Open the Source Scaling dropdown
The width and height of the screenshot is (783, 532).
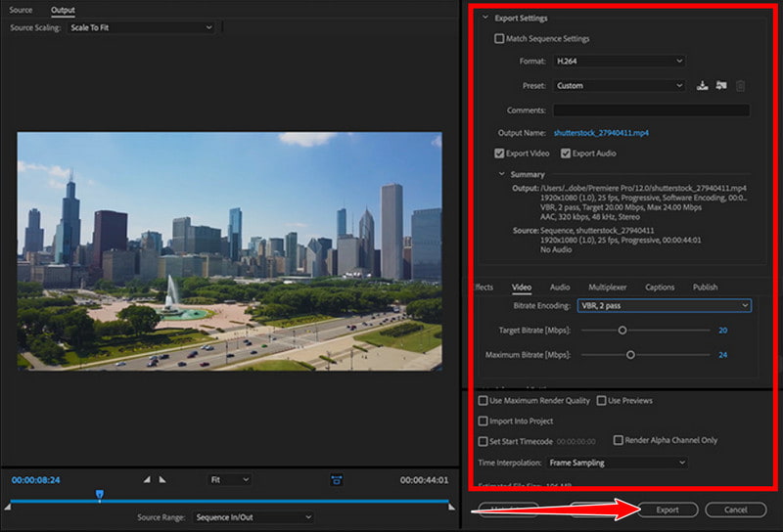pyautogui.click(x=141, y=27)
